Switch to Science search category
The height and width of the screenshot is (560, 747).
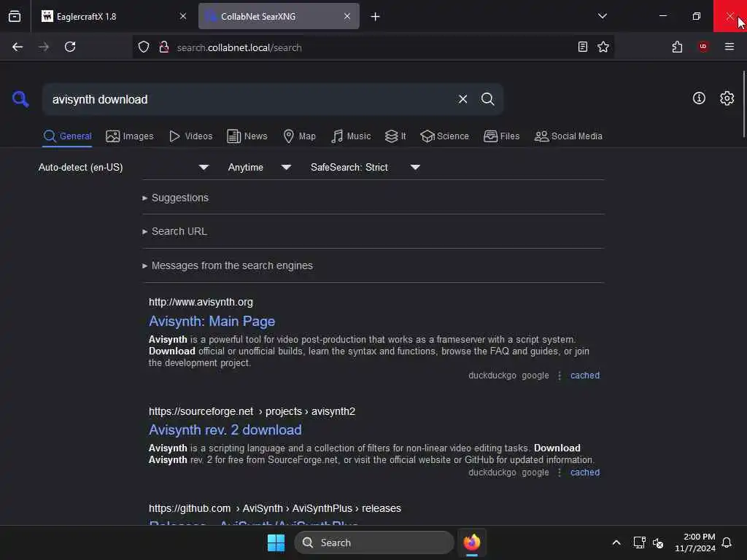click(x=444, y=136)
